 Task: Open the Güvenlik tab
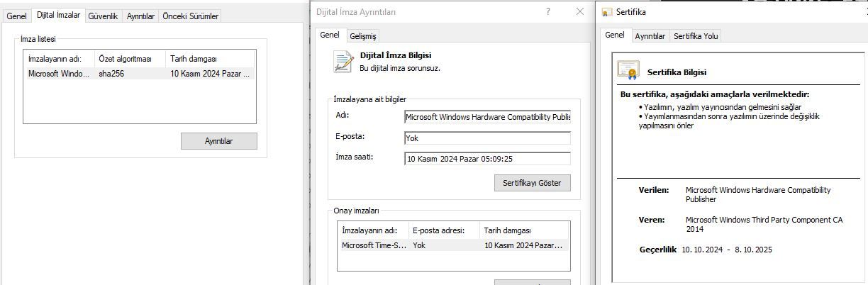[x=103, y=16]
